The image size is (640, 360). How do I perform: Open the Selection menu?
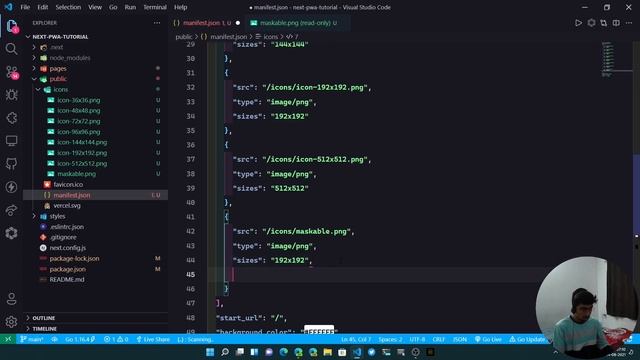(68, 7)
